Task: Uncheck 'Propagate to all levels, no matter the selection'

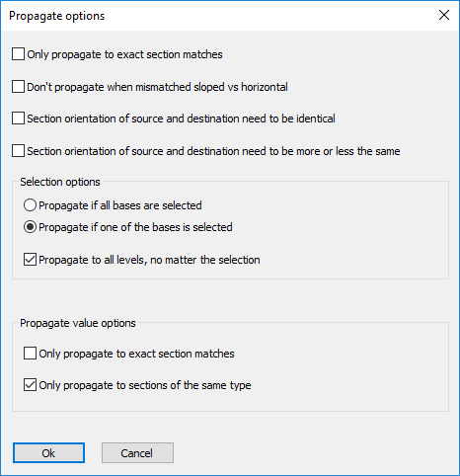Action: [30, 260]
